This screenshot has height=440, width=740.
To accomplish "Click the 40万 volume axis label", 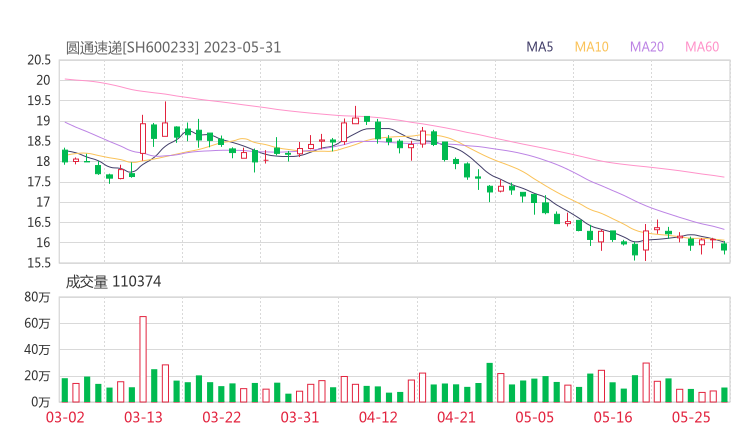I will pyautogui.click(x=37, y=350).
